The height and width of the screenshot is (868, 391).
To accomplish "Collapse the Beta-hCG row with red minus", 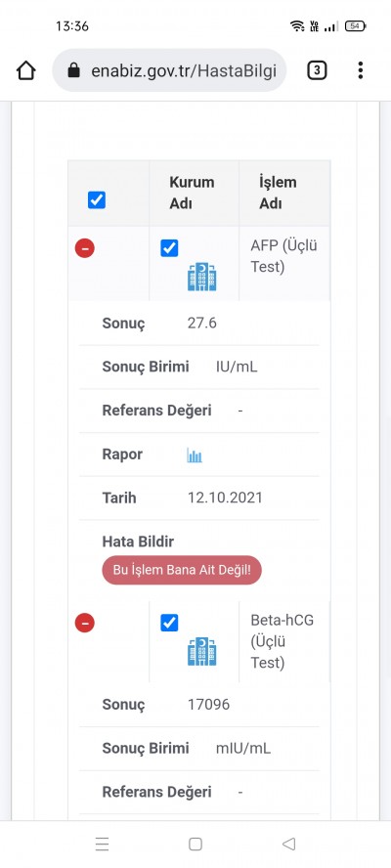I will [x=85, y=623].
